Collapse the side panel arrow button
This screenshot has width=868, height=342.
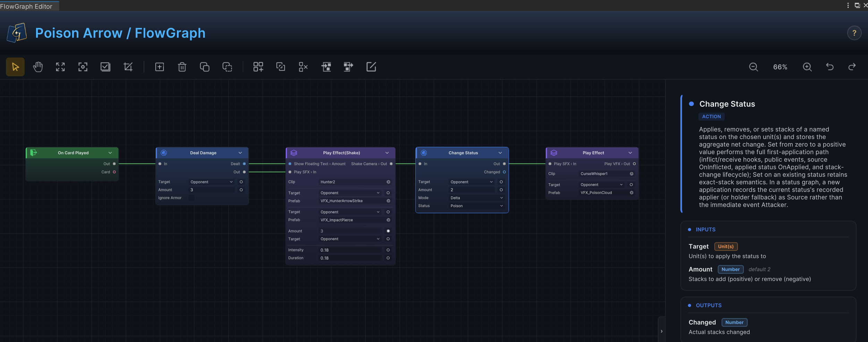coord(662,331)
